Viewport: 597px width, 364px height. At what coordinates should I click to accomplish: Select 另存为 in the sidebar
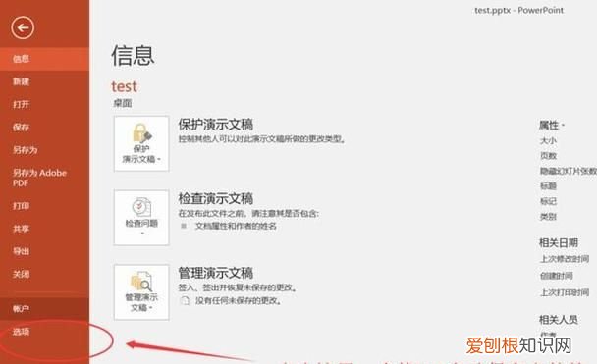(x=44, y=150)
